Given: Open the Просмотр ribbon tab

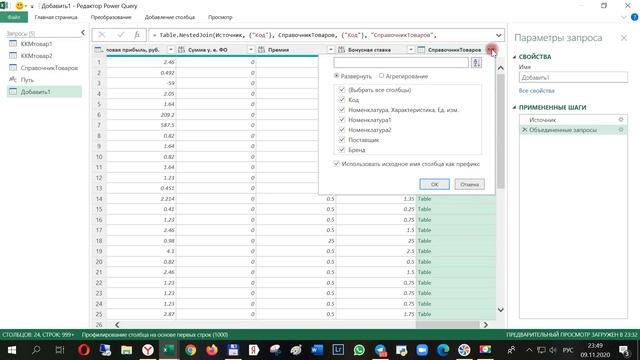Looking at the screenshot, I should (x=220, y=17).
